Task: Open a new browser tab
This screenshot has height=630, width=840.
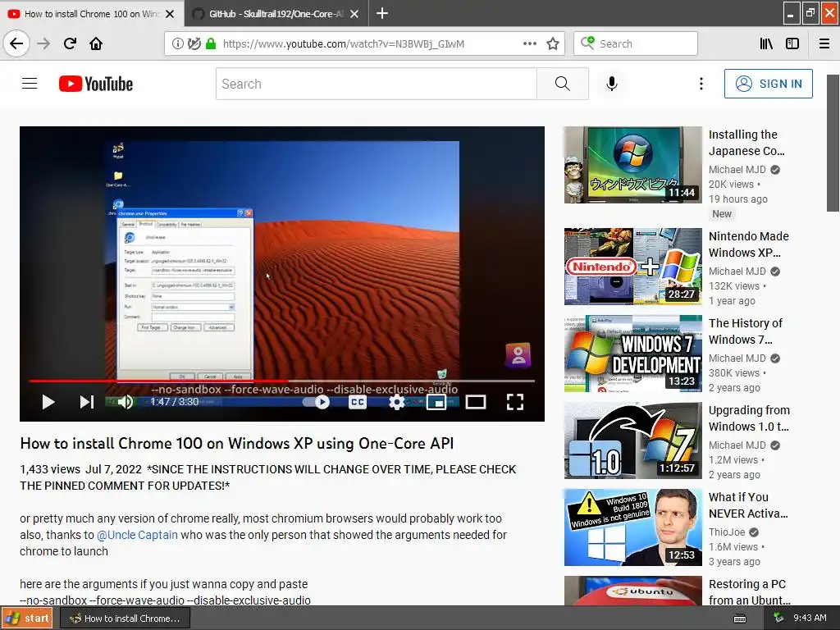Action: [x=382, y=13]
